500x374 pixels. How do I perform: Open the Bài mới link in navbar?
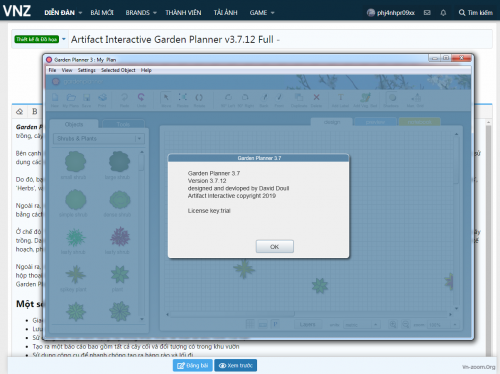click(x=102, y=13)
